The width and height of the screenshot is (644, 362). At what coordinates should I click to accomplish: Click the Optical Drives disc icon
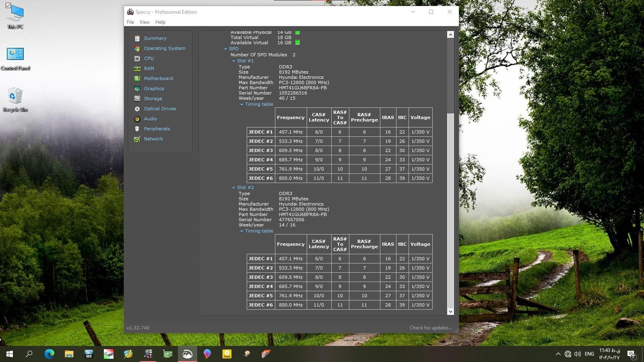137,109
